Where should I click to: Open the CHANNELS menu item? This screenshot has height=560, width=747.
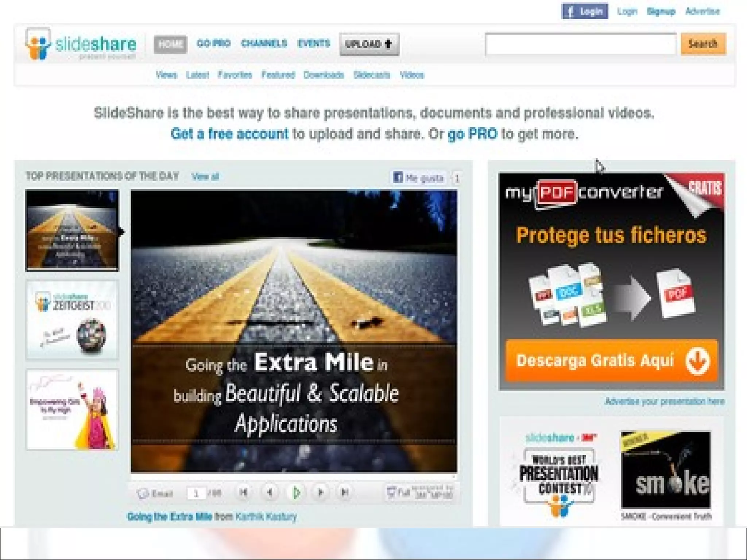click(264, 44)
